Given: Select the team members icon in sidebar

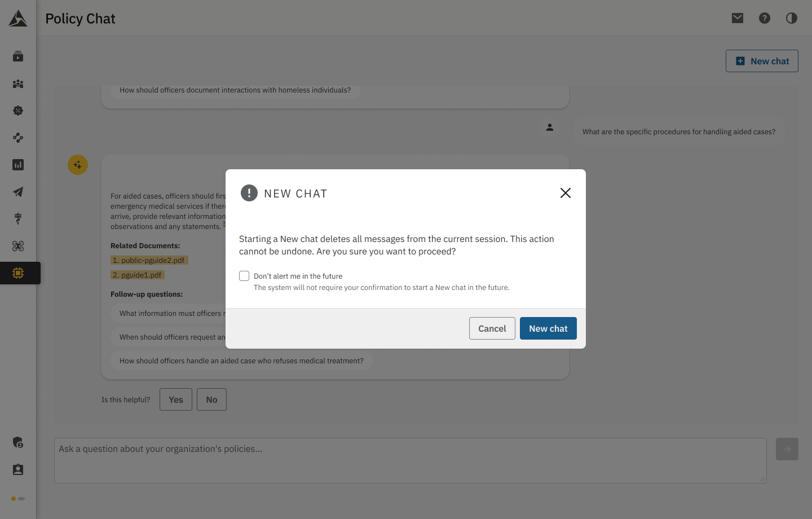Looking at the screenshot, I should pos(18,83).
